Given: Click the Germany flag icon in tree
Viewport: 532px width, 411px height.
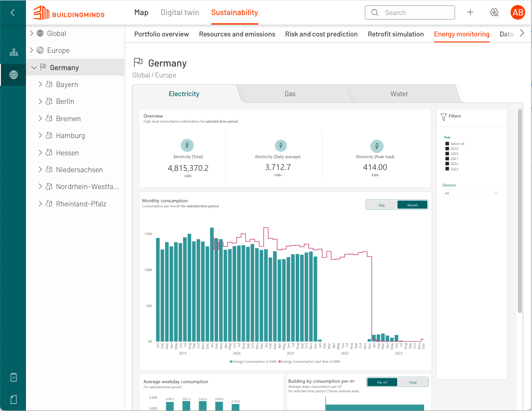Looking at the screenshot, I should pyautogui.click(x=43, y=67).
